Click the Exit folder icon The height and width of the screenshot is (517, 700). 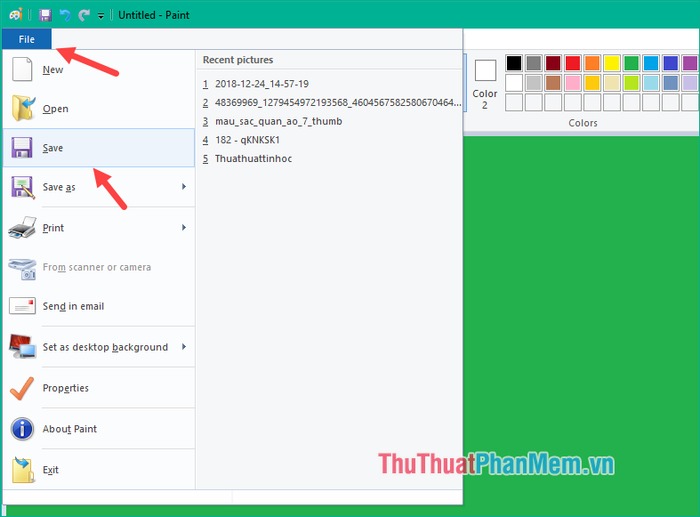click(23, 470)
